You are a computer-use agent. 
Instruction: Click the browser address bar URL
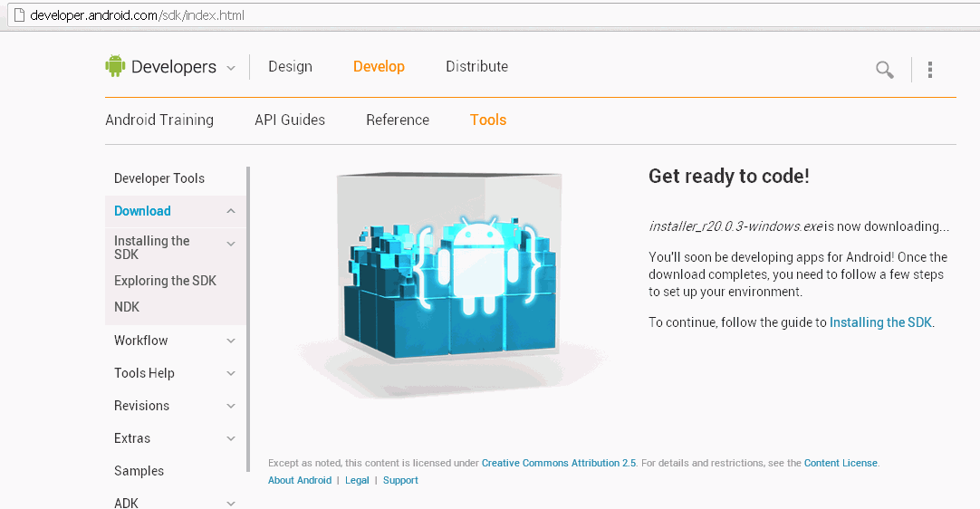coord(138,15)
